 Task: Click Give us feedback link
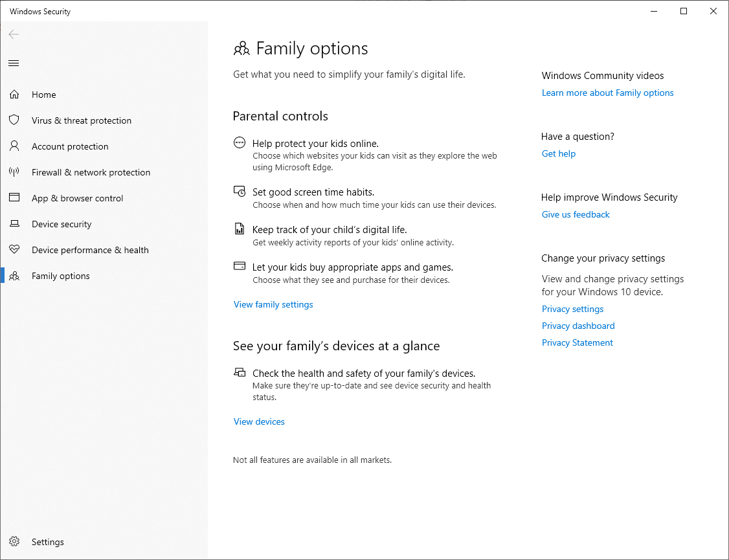[x=576, y=215]
